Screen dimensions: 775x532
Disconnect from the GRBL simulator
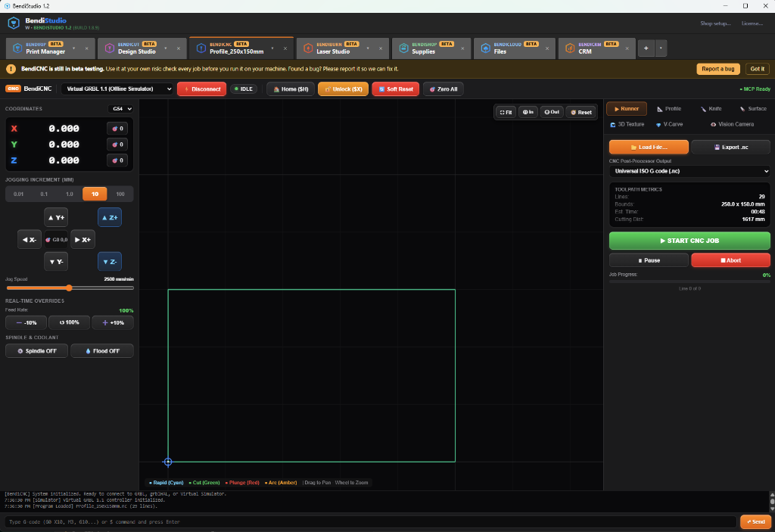tap(201, 89)
